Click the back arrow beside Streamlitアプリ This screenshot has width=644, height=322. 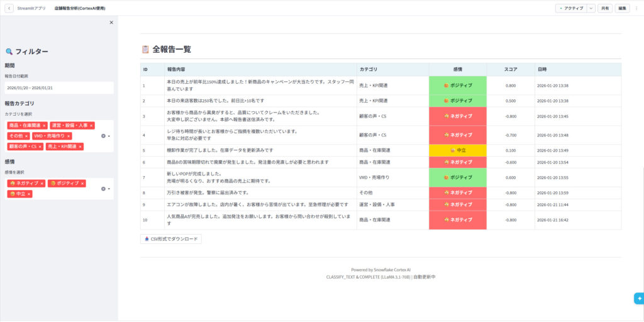click(9, 8)
